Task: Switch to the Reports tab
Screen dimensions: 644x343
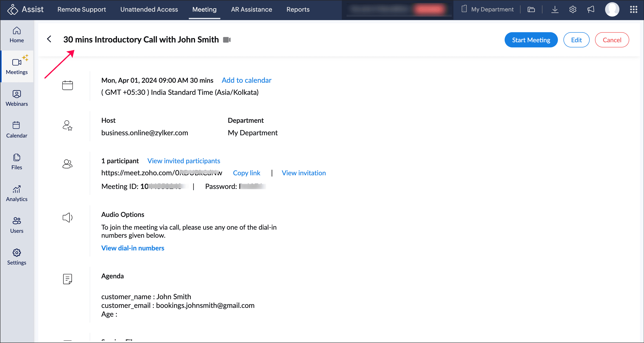Action: tap(298, 9)
